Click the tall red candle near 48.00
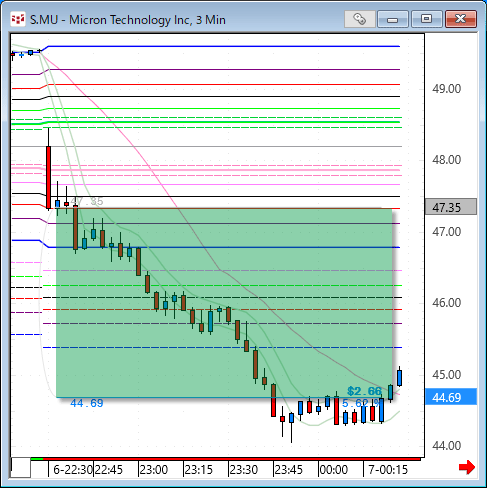The width and height of the screenshot is (487, 488). coord(49,177)
